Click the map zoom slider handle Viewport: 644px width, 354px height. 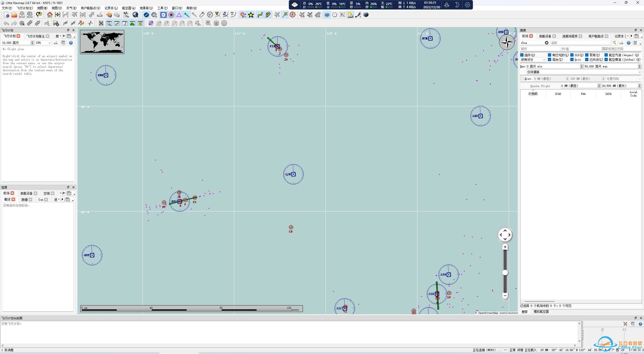(x=505, y=273)
